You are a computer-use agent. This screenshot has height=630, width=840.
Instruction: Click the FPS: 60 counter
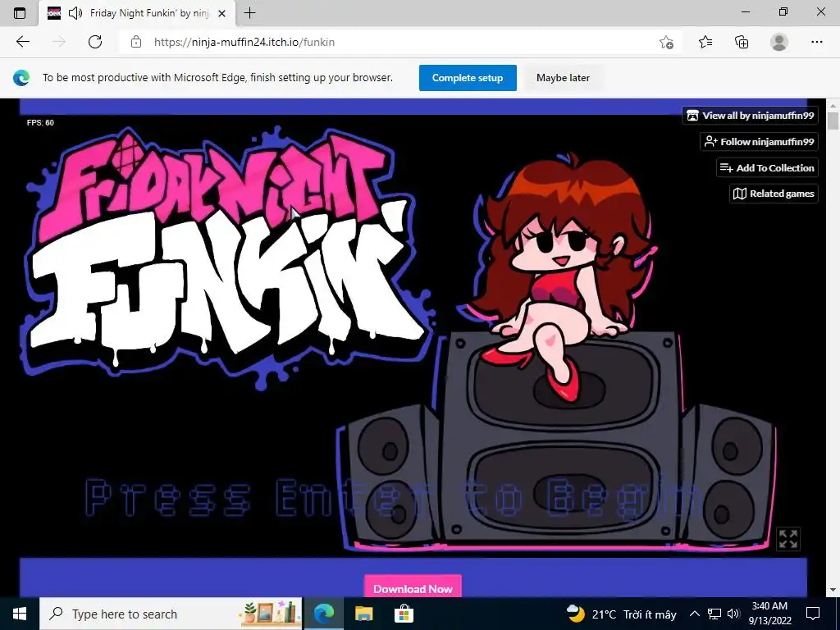[x=40, y=123]
